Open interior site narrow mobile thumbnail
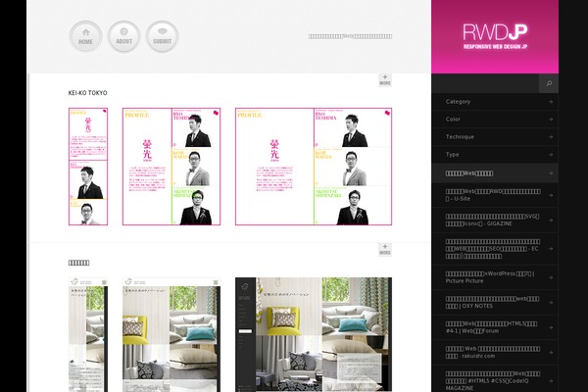 [88, 334]
